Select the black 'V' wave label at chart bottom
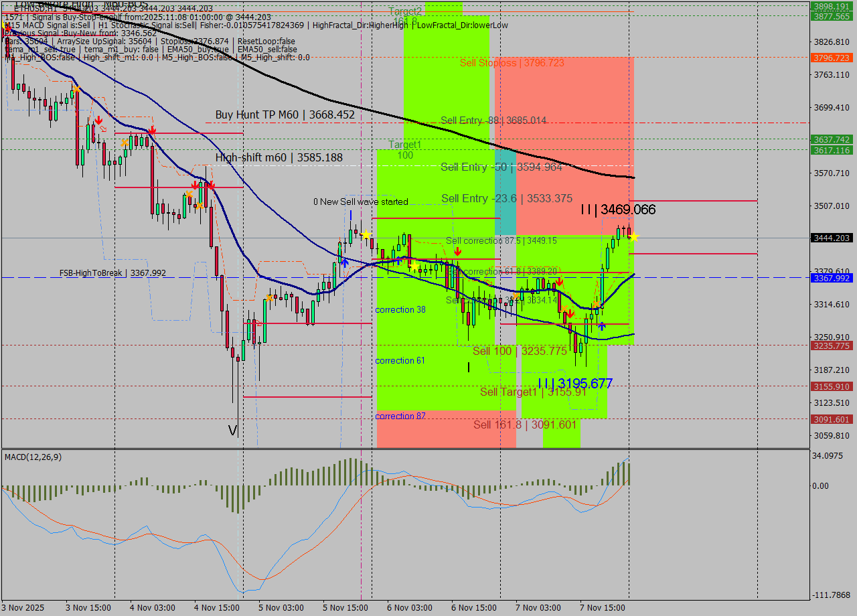Image resolution: width=857 pixels, height=616 pixels. click(233, 431)
